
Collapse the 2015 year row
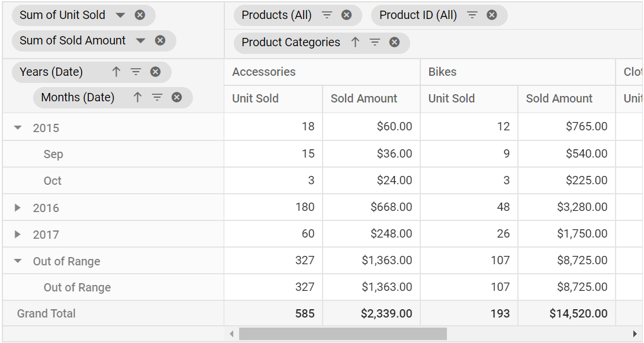coord(18,127)
